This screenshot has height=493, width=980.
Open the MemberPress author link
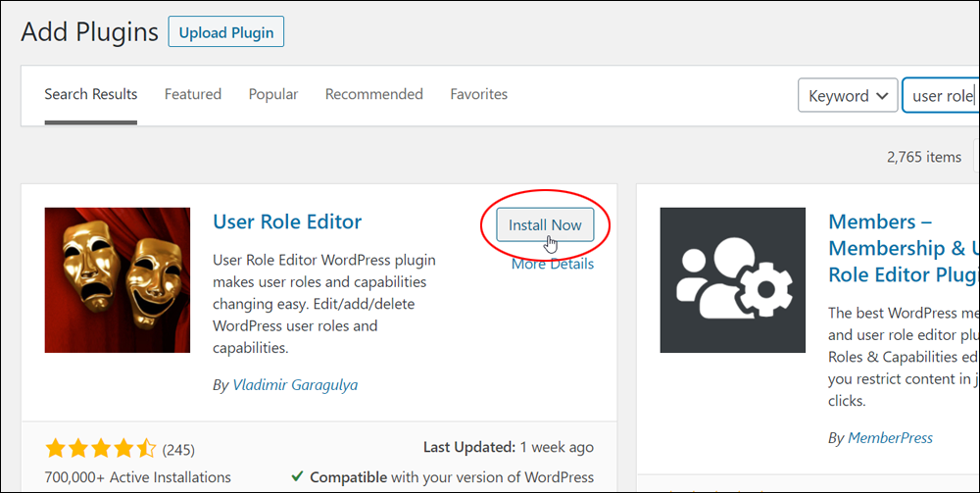[x=890, y=439]
